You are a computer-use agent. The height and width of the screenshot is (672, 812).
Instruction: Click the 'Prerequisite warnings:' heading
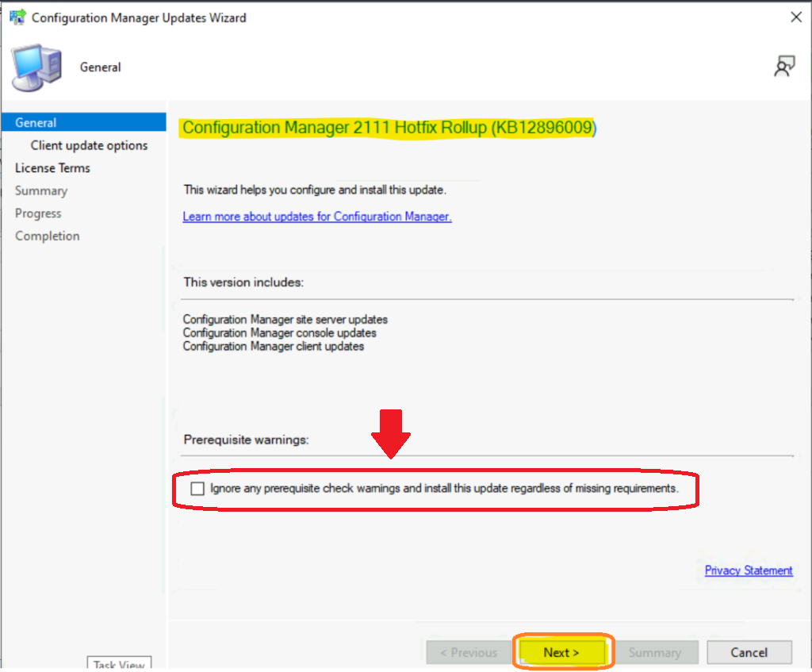point(247,440)
